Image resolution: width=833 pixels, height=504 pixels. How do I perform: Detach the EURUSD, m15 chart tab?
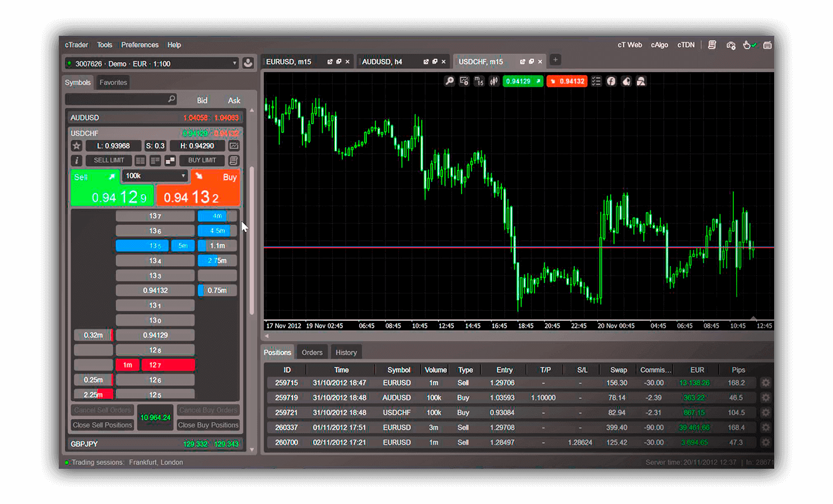[x=330, y=62]
